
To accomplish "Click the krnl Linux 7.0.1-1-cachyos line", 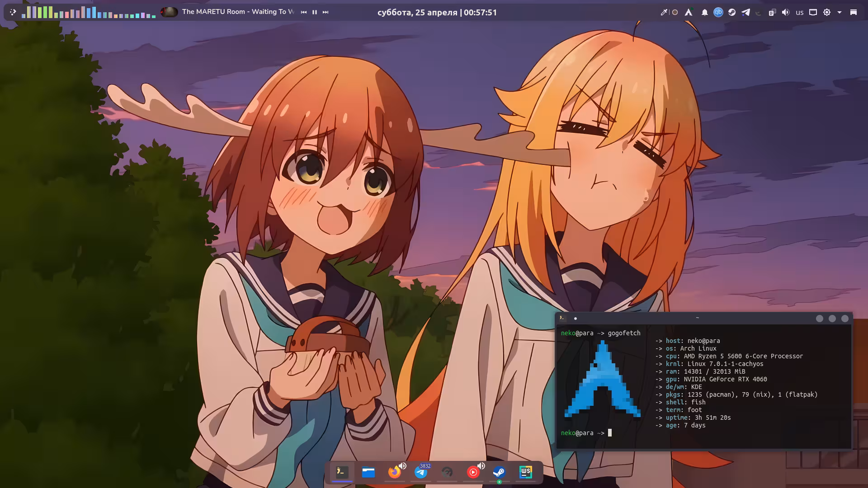I will coord(709,364).
